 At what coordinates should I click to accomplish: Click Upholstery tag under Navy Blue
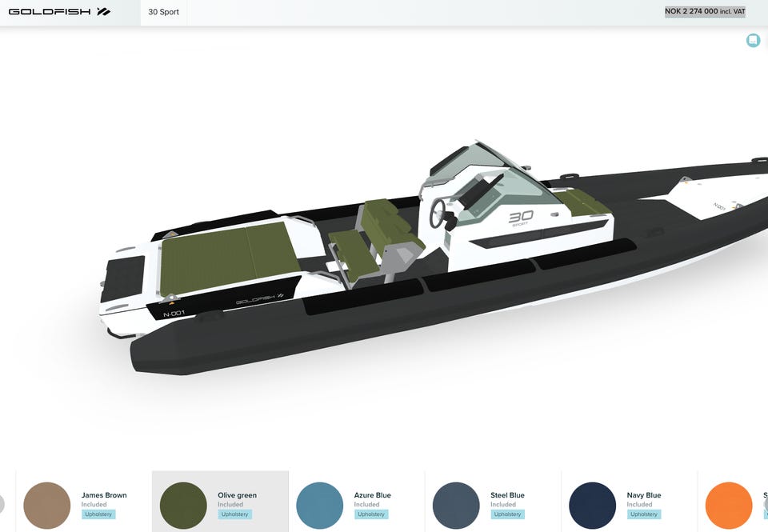(x=643, y=514)
